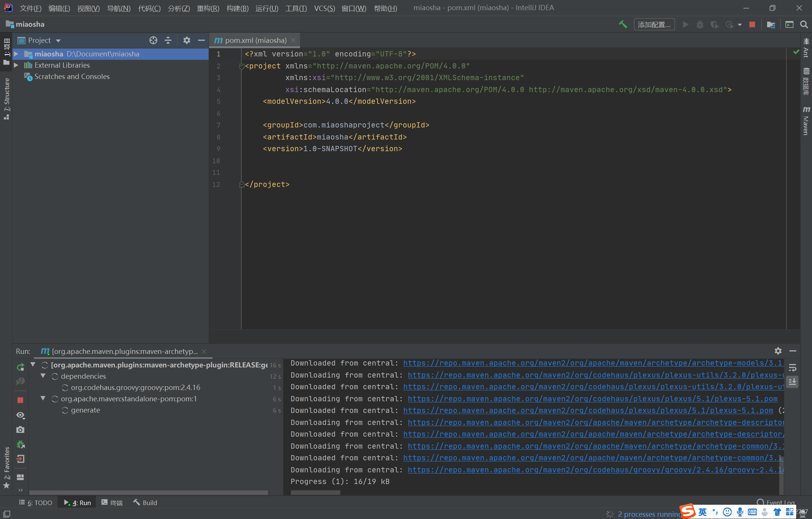Screen dimensions: 812x519
Task: Open the Database side tool window
Action: 806,81
